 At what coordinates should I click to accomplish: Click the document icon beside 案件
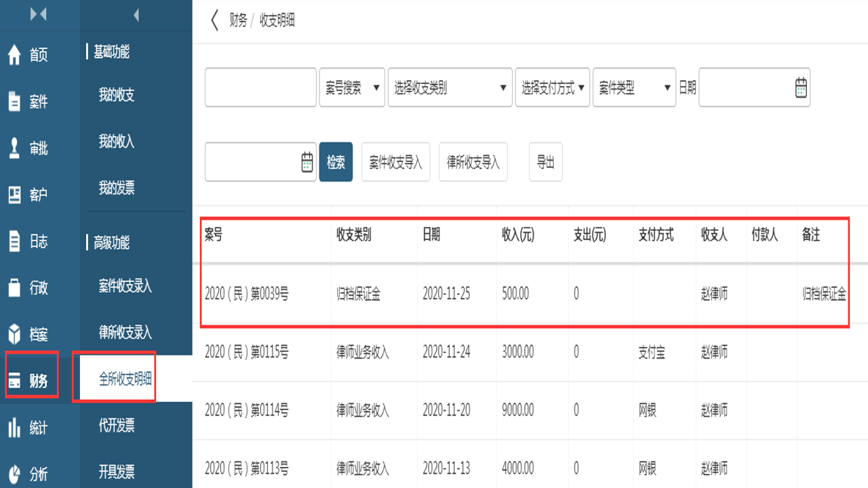point(14,102)
